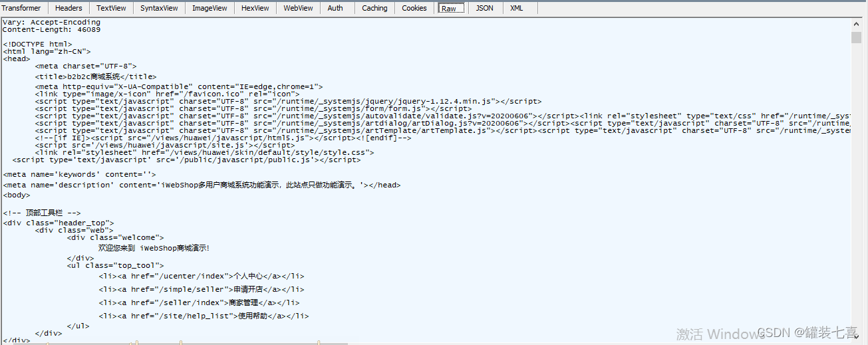The height and width of the screenshot is (345, 868).
Task: Click the '<body>' tag line
Action: tap(17, 195)
